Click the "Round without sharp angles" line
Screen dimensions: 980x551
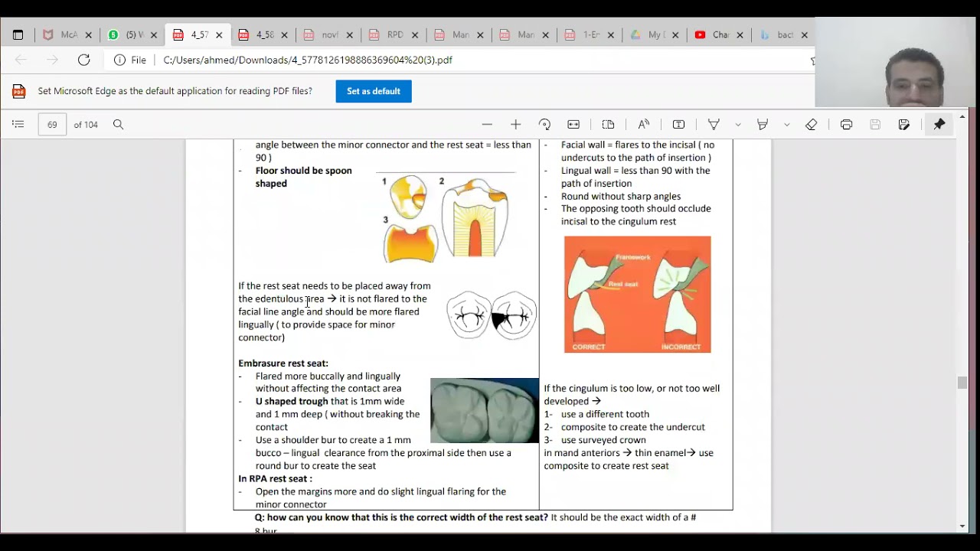[621, 197]
